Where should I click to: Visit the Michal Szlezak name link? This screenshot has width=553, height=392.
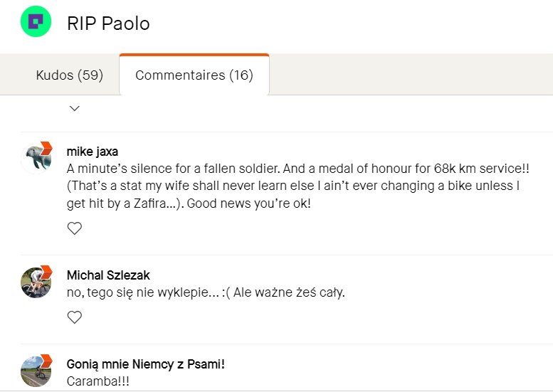108,275
